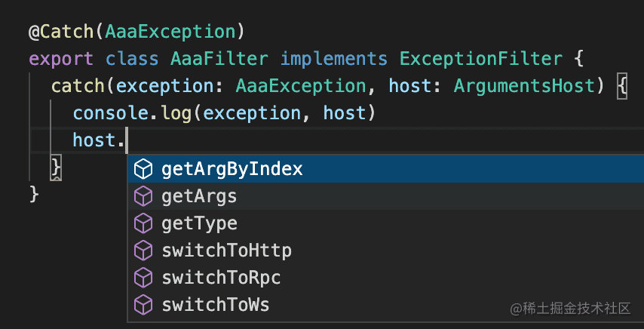Screen dimensions: 644x329
Task: Select the switchToHttp completion text
Action: (x=226, y=251)
